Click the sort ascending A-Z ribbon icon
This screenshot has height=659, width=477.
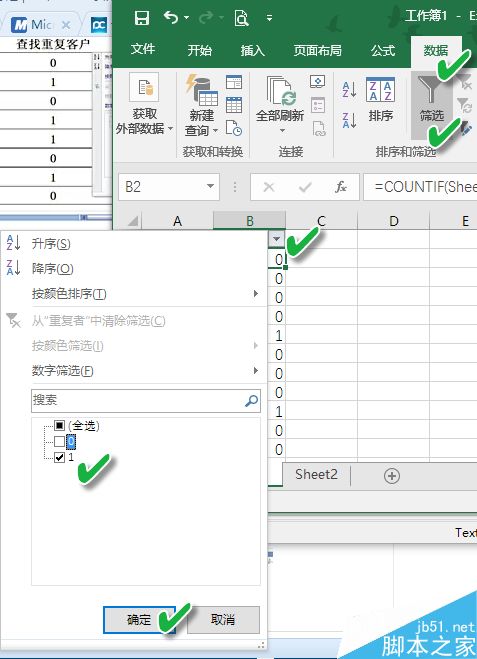coord(349,89)
